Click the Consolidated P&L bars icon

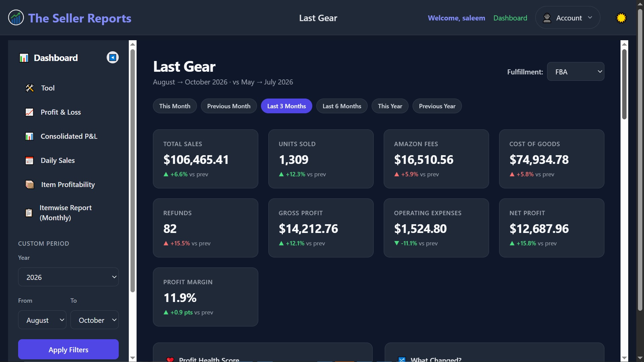[x=30, y=136]
